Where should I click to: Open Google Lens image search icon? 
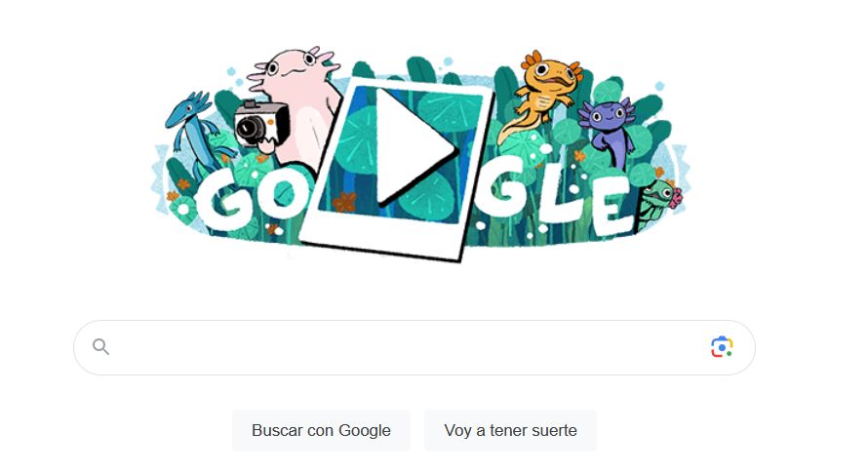coord(722,347)
